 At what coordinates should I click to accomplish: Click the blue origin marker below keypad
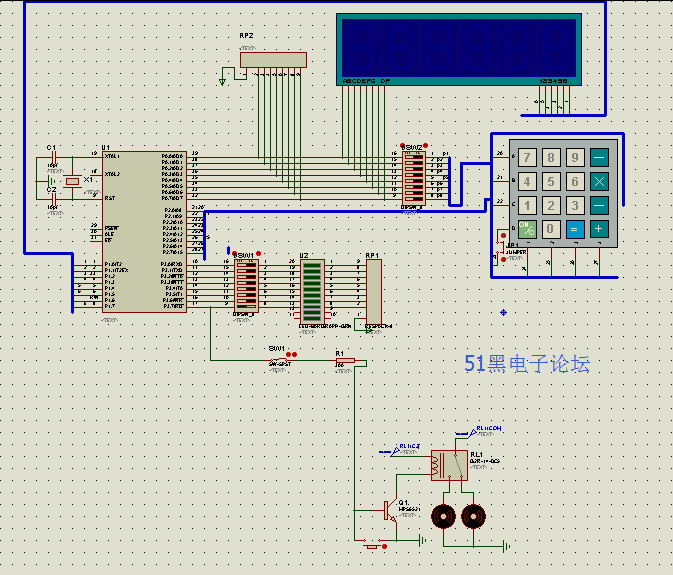point(503,312)
